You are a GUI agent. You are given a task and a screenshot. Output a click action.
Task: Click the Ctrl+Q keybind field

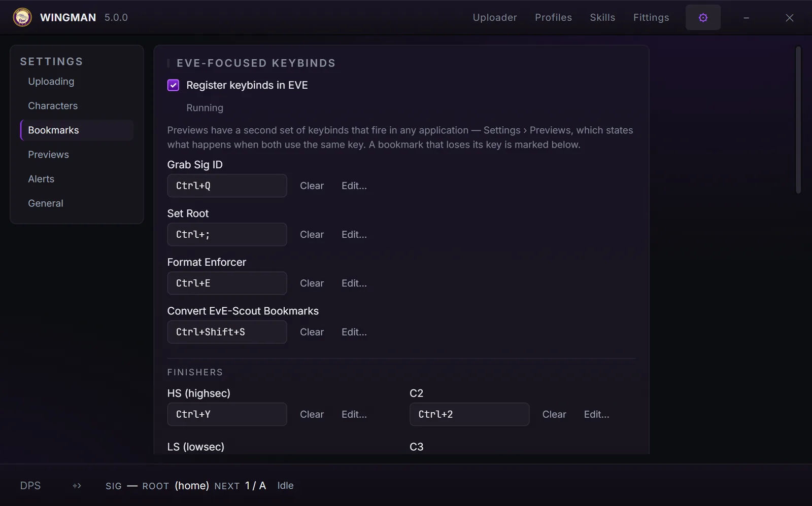[x=227, y=186]
